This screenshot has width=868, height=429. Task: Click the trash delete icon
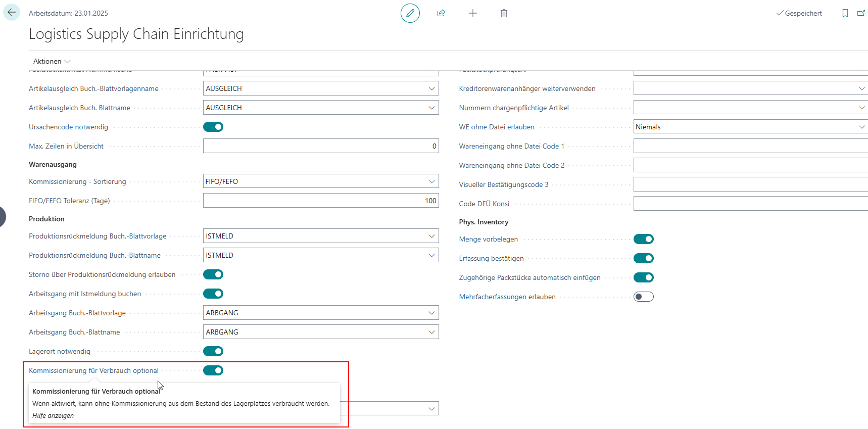(x=504, y=13)
